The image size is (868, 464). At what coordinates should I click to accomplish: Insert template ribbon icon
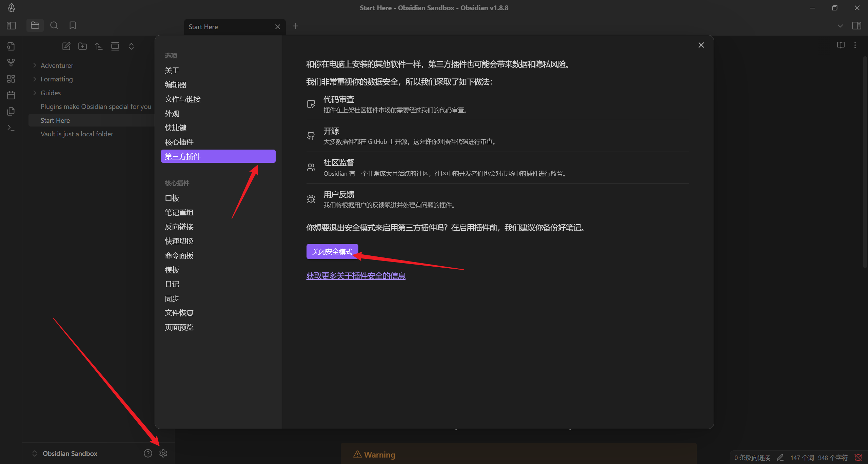(x=11, y=111)
